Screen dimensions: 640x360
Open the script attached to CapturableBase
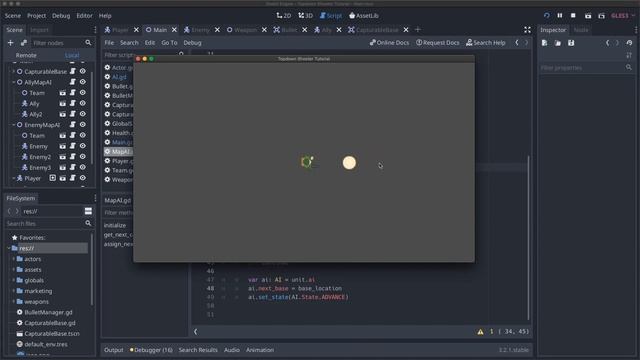pyautogui.click(x=73, y=71)
